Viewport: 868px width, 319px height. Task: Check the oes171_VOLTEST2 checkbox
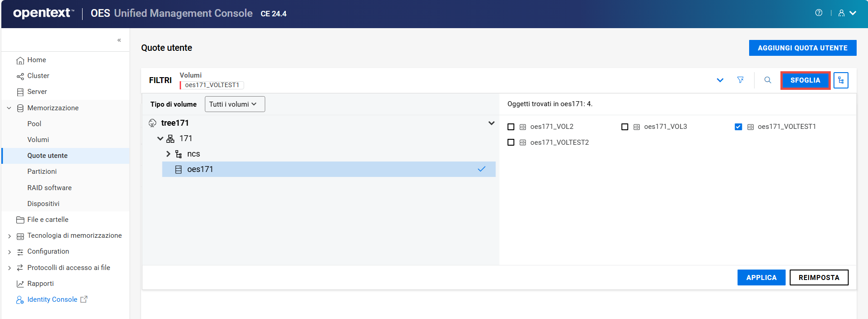tap(511, 142)
